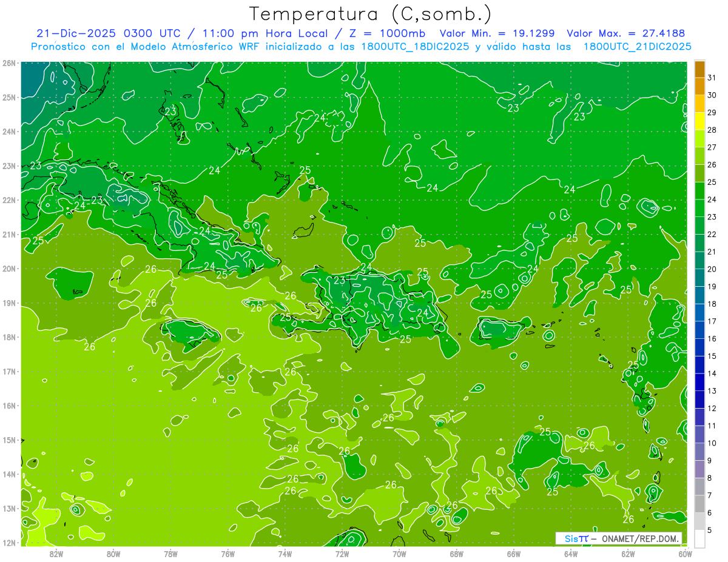Click the 22N latitude axis label
728x562 pixels.
tap(9, 200)
